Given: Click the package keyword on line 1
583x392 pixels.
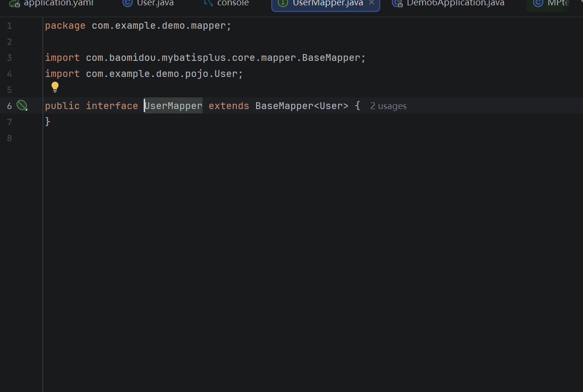Looking at the screenshot, I should [x=65, y=26].
